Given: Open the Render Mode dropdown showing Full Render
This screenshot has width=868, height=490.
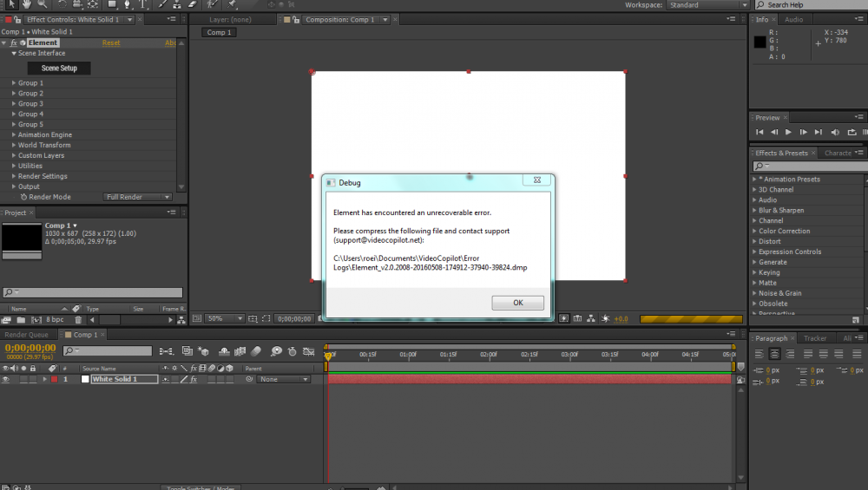Looking at the screenshot, I should tap(136, 197).
